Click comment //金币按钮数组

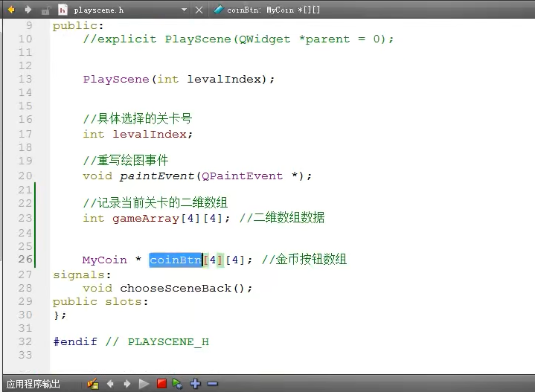tap(304, 260)
